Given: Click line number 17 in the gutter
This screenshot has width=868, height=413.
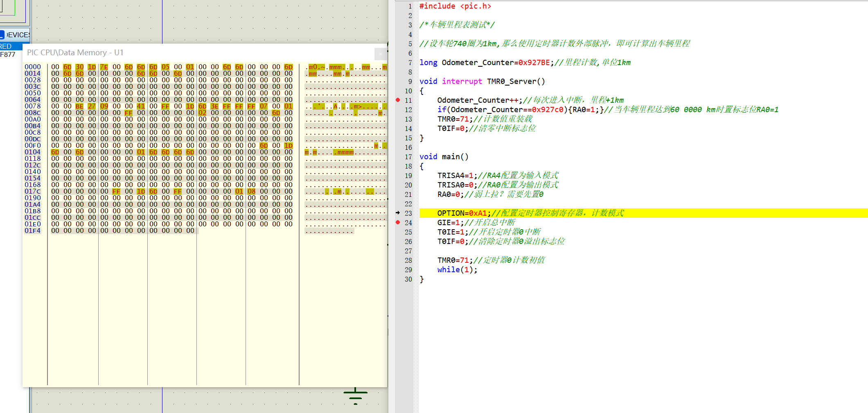Looking at the screenshot, I should tap(408, 157).
